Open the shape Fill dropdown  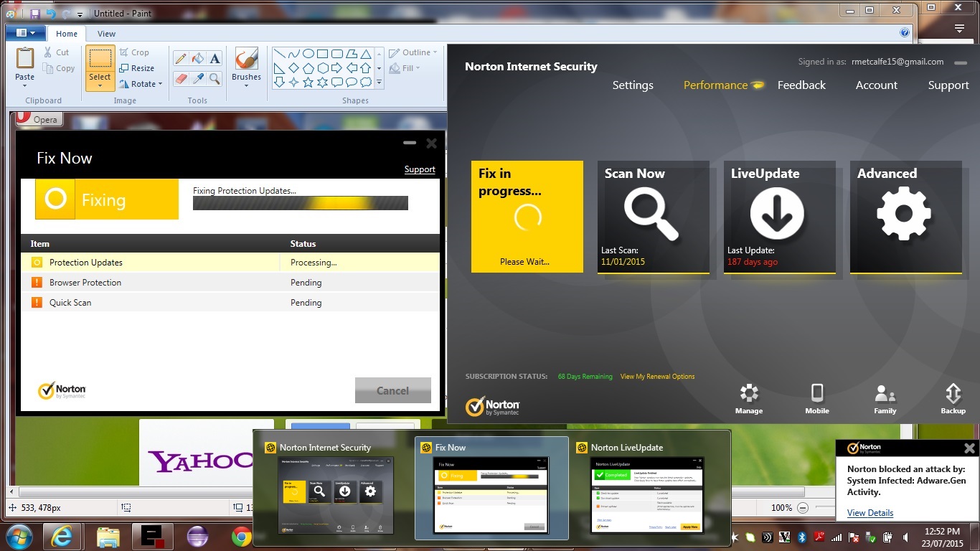tap(405, 68)
